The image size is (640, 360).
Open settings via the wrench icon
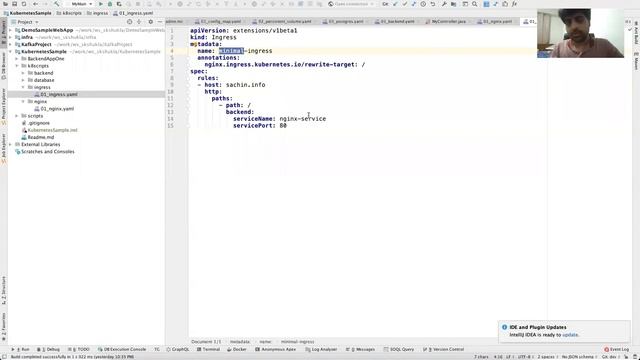pos(444,4)
